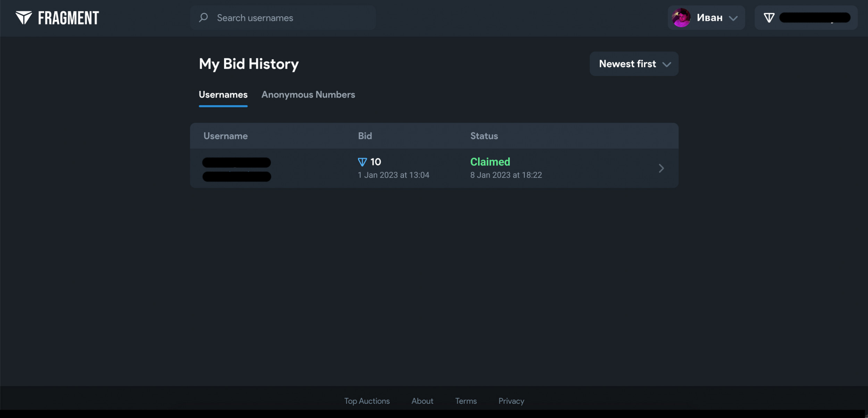Screen dimensions: 868x418
Task: Switch to the Usernames tab
Action: coord(223,95)
